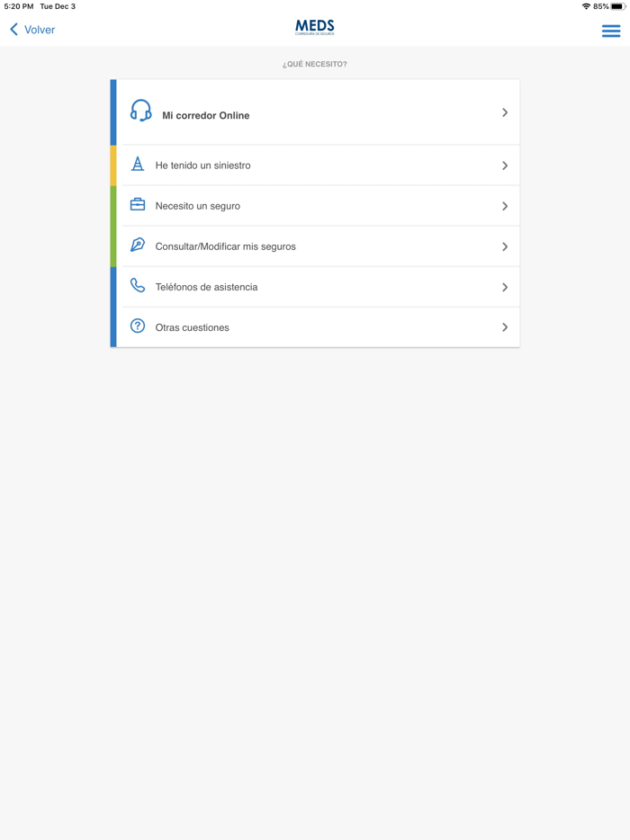Open Consultar/Modificar mis seguros chevron
The width and height of the screenshot is (630, 840).
click(505, 246)
